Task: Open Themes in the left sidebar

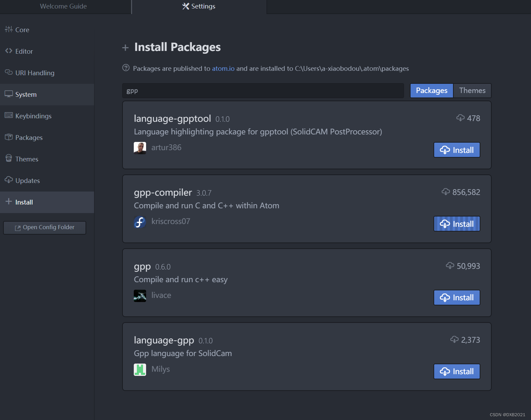Action: click(x=47, y=159)
